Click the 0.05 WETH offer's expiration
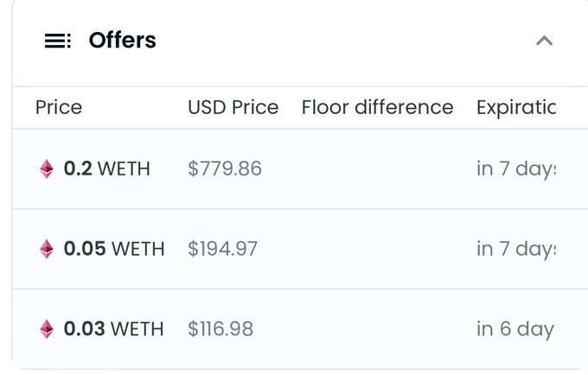 coord(515,250)
